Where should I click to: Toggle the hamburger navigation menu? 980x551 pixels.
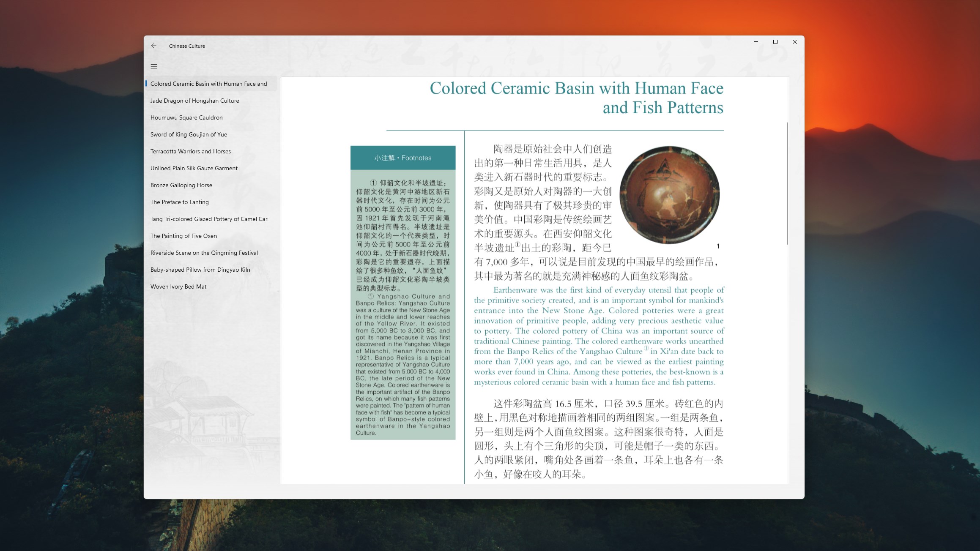(x=154, y=66)
